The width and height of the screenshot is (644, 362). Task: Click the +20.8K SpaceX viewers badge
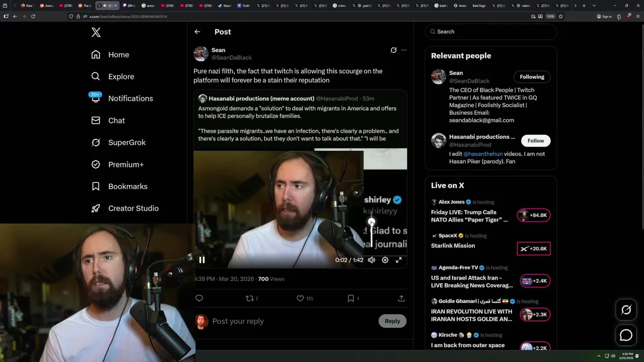[534, 249]
